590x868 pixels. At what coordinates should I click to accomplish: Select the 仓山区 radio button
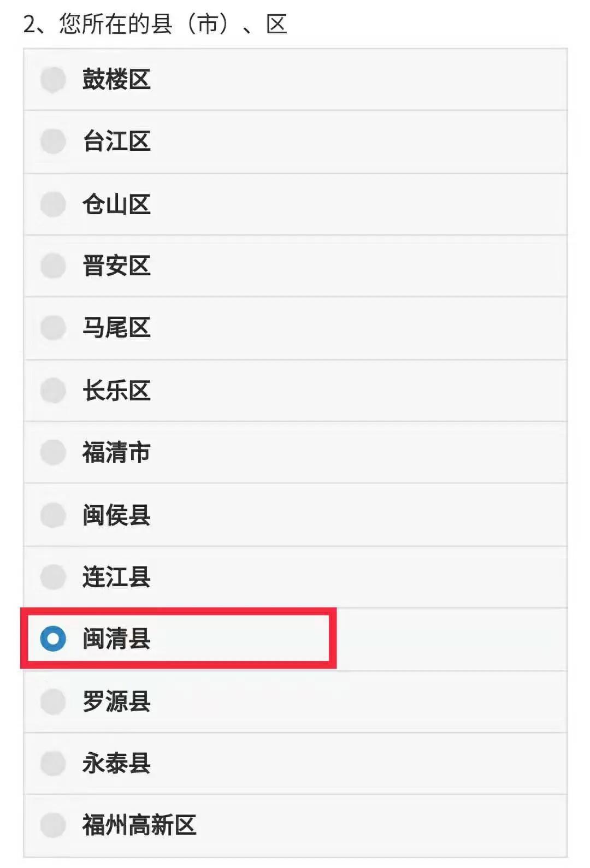coord(52,205)
